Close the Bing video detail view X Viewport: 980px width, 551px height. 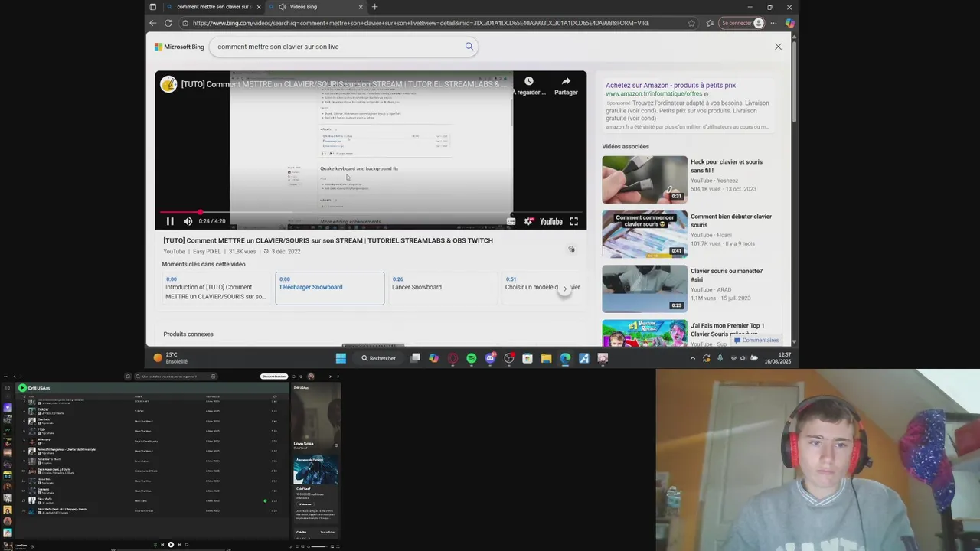tap(778, 47)
